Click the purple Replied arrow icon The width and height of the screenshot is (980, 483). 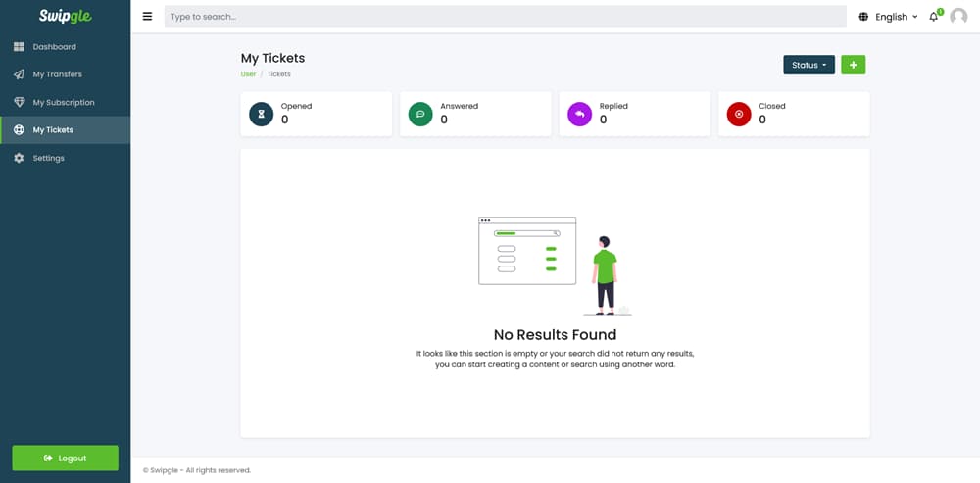click(x=579, y=115)
